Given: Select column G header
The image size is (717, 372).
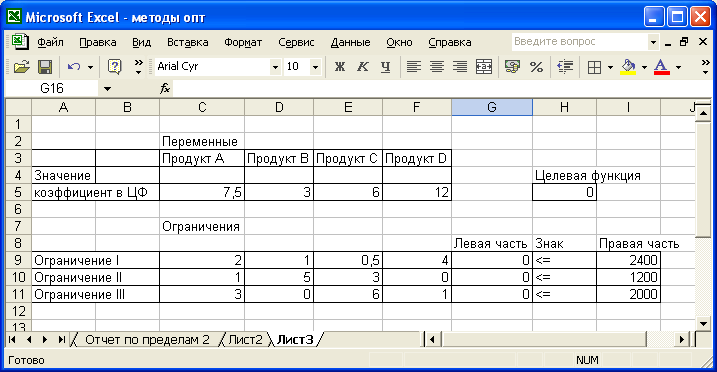Looking at the screenshot, I should pos(492,107).
